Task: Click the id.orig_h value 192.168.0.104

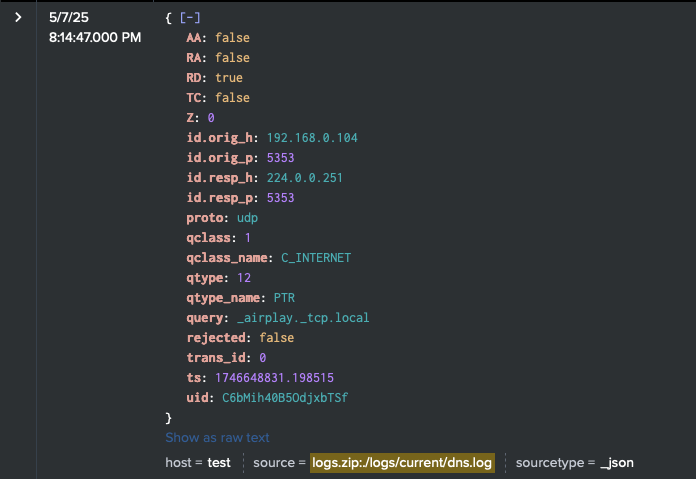Action: (x=312, y=138)
